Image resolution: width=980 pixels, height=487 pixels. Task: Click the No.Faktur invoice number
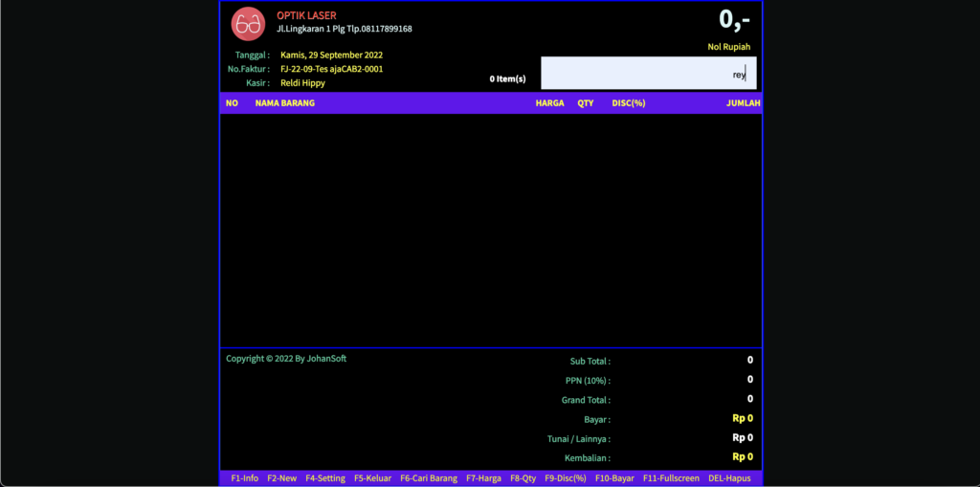[331, 69]
